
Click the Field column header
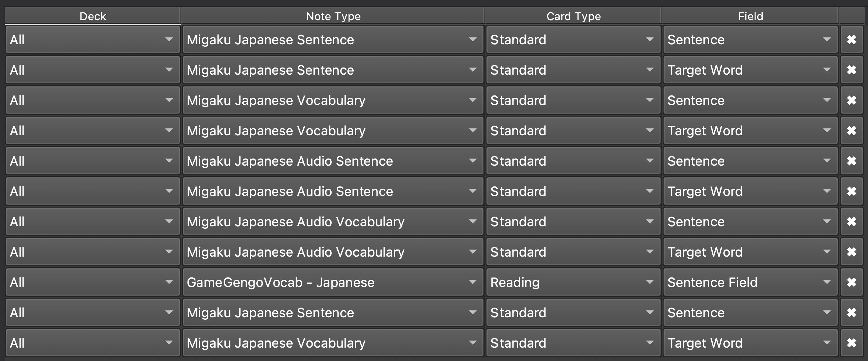(x=750, y=16)
